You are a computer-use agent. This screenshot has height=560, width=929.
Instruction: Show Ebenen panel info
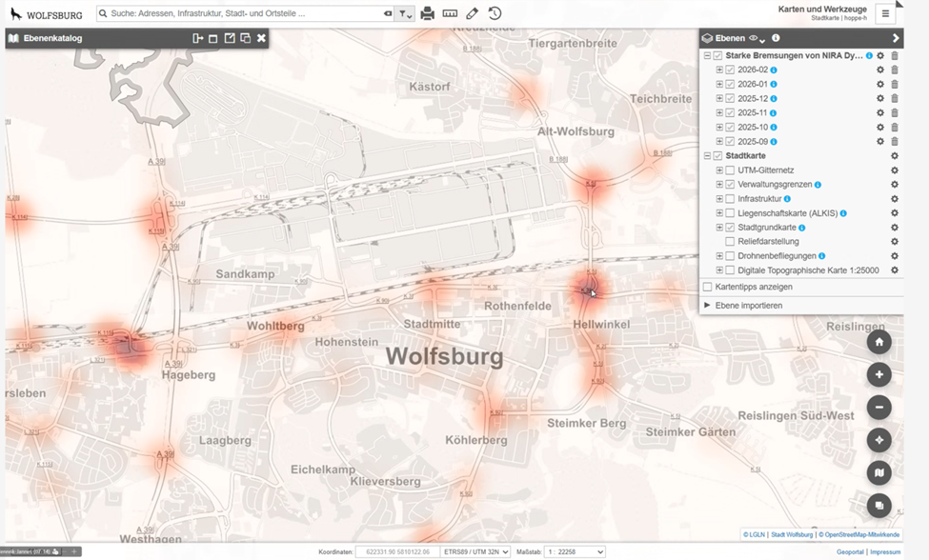[x=776, y=38]
